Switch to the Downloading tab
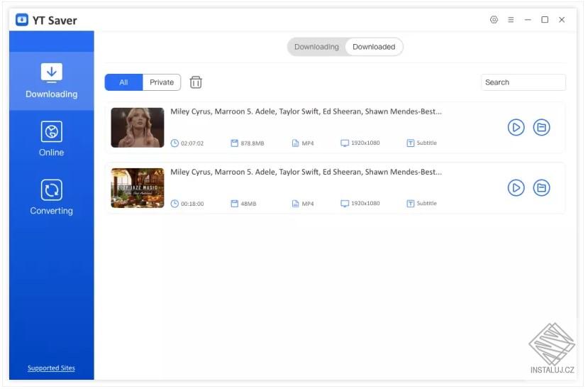Viewport: 588px width, 389px height. click(316, 47)
